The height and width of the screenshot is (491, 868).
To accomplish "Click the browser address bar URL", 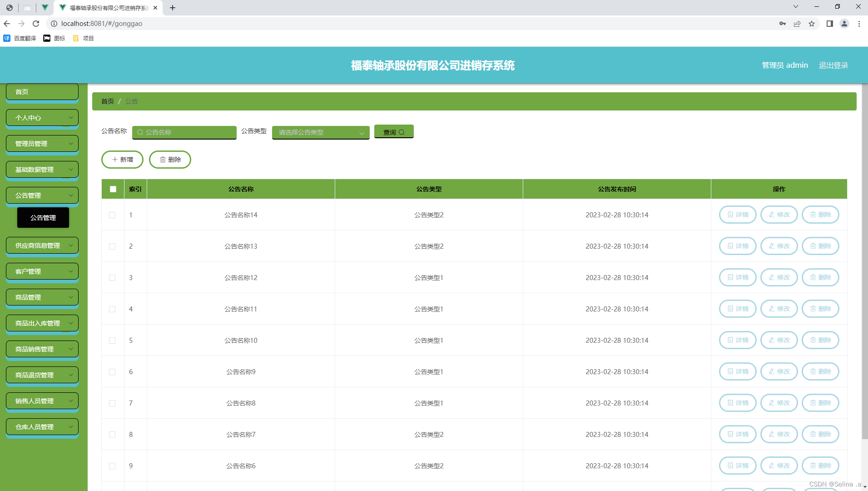I will click(102, 24).
